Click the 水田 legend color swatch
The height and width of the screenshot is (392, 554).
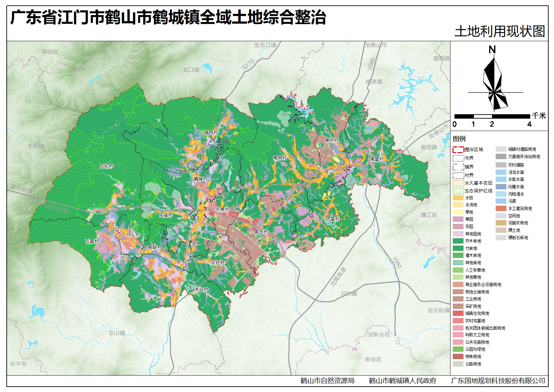[x=458, y=198]
